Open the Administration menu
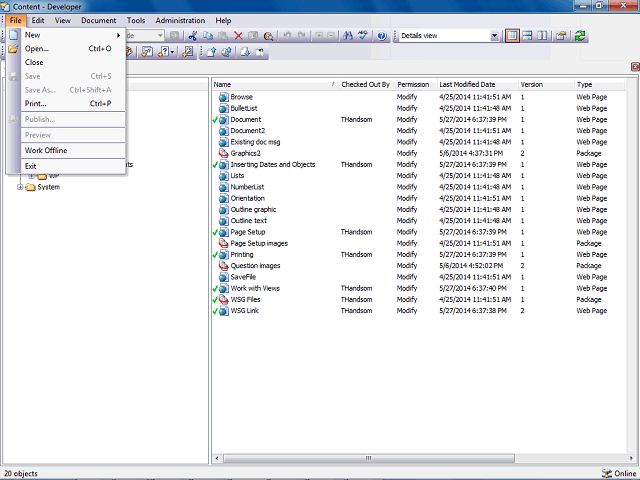 180,20
